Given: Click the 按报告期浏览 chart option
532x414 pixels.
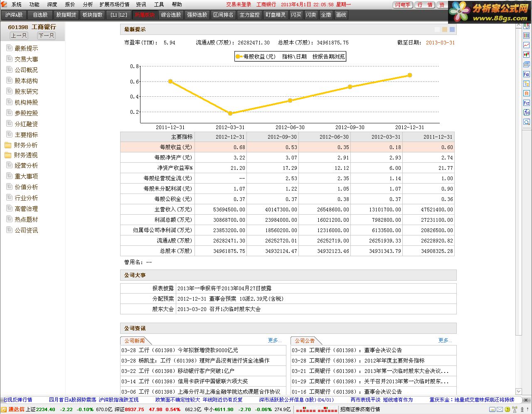Looking at the screenshot, I should pyautogui.click(x=328, y=56).
